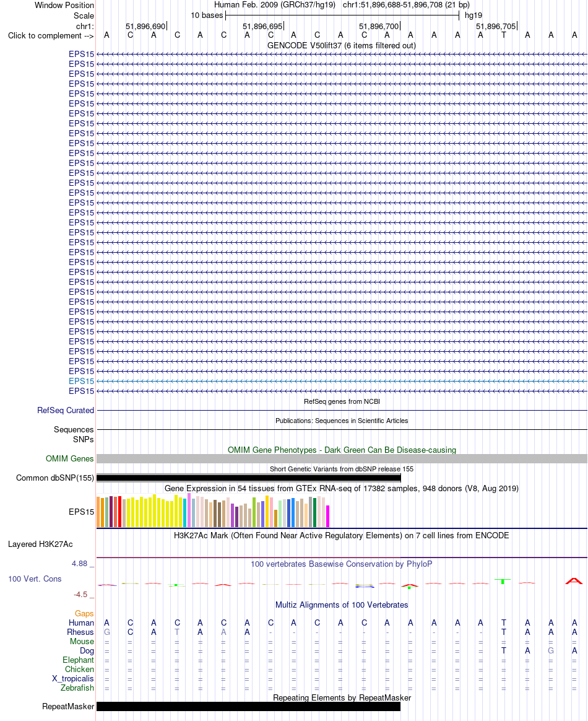Click the magenta last bar in GTEx chart
This screenshot has height=721, width=588.
[x=327, y=516]
